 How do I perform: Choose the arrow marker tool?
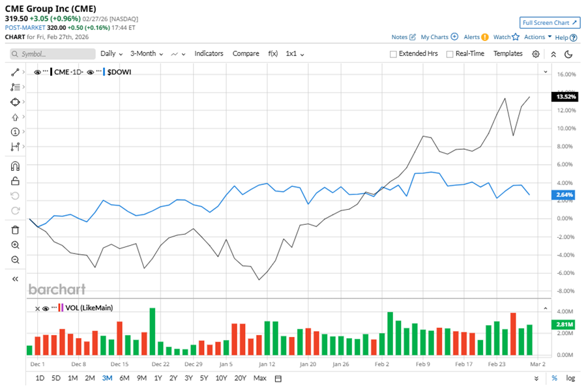click(x=15, y=117)
